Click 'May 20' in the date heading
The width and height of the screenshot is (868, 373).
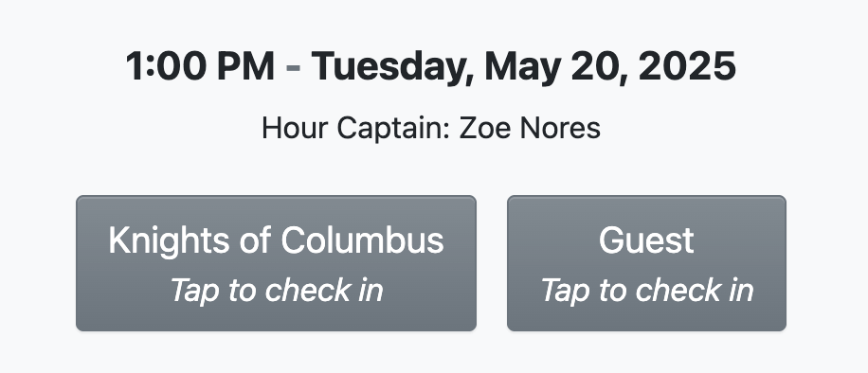(554, 67)
